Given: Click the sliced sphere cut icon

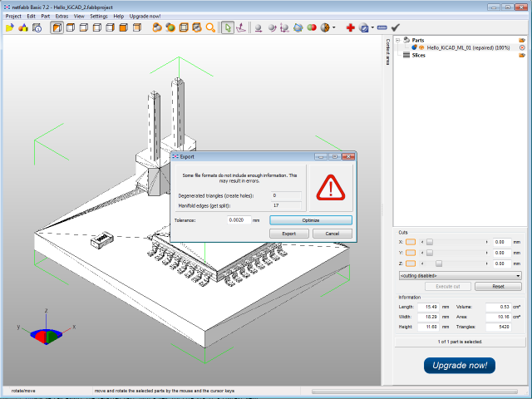Looking at the screenshot, I should pos(325,27).
